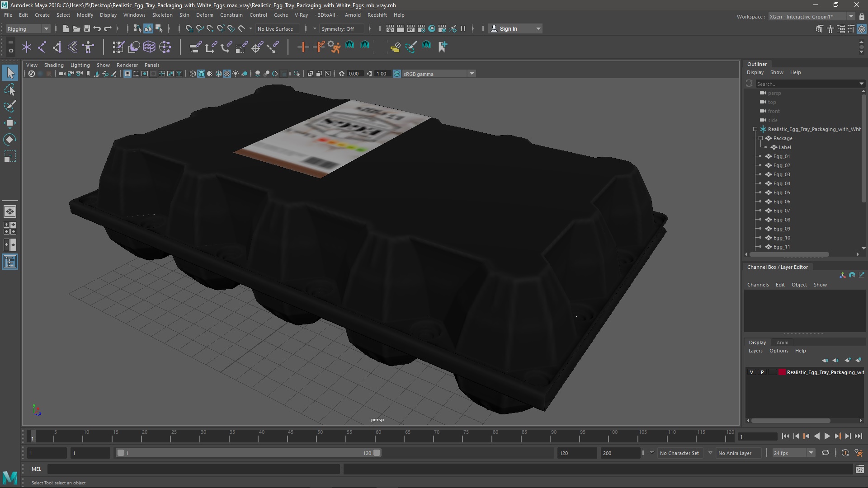The height and width of the screenshot is (488, 868).
Task: Toggle layer visibility V box
Action: tap(751, 372)
